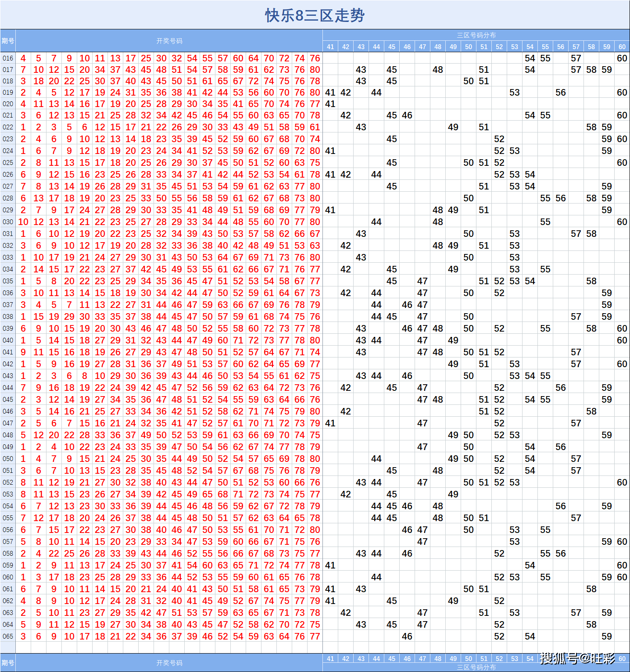Screen dimensions: 630x672
Task: Click the first red number 10 in row 030
Action: coord(23,222)
